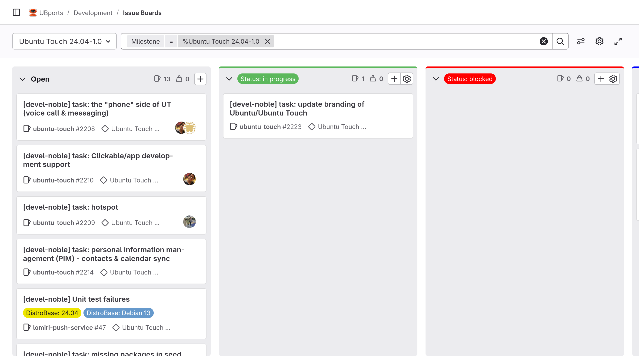Viewport: 639px width, 364px height.
Task: Remove the Milestone filter token
Action: (x=267, y=41)
